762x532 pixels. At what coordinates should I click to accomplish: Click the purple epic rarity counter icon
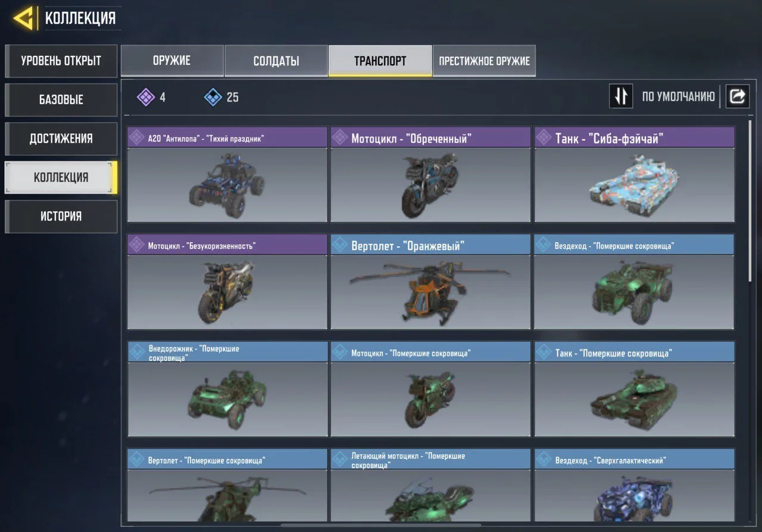146,97
